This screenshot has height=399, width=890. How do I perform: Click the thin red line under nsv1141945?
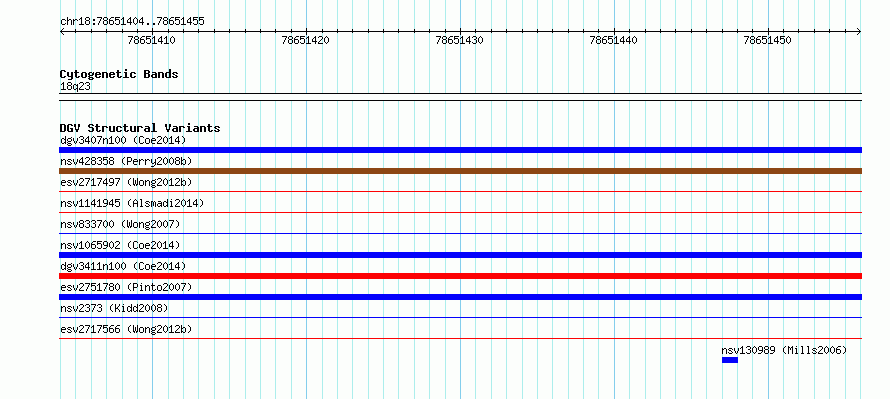460,213
